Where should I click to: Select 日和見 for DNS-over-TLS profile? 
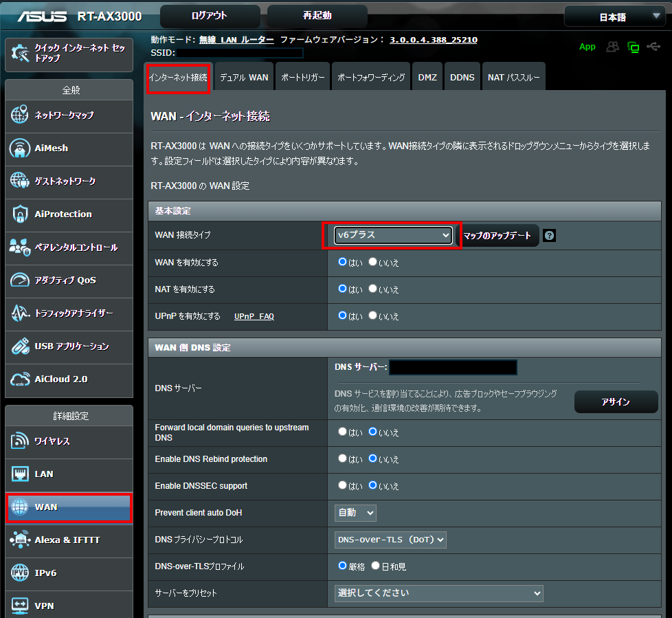click(x=375, y=566)
